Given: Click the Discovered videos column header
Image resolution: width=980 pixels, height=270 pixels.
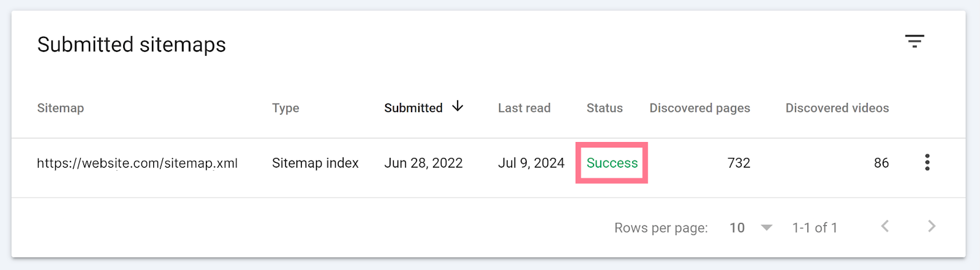Looking at the screenshot, I should click(x=837, y=108).
